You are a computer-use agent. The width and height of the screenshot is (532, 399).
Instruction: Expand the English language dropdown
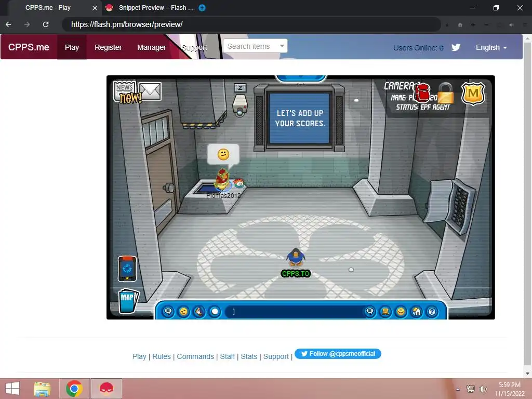[x=491, y=47]
